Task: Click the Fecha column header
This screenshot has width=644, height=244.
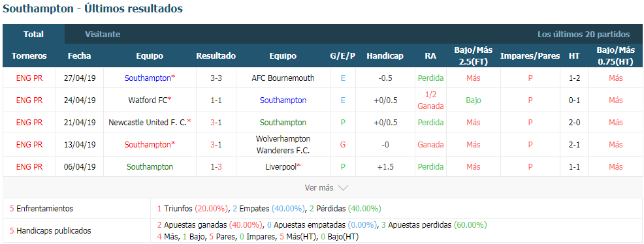Action: coord(80,55)
